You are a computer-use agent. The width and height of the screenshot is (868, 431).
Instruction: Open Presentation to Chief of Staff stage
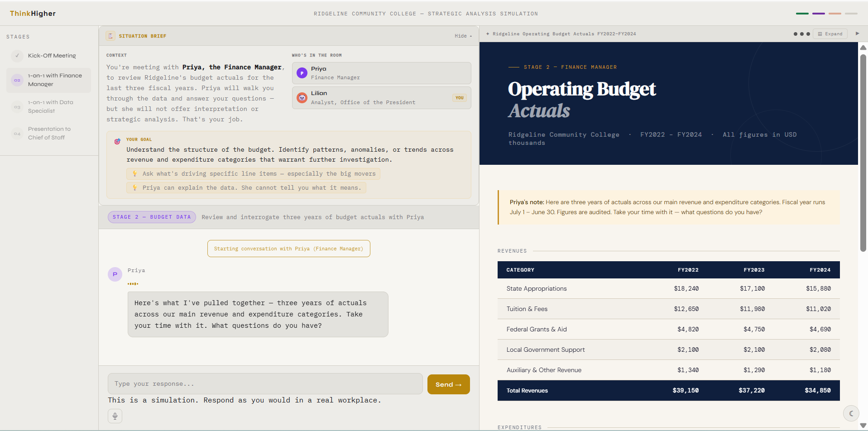click(x=48, y=134)
